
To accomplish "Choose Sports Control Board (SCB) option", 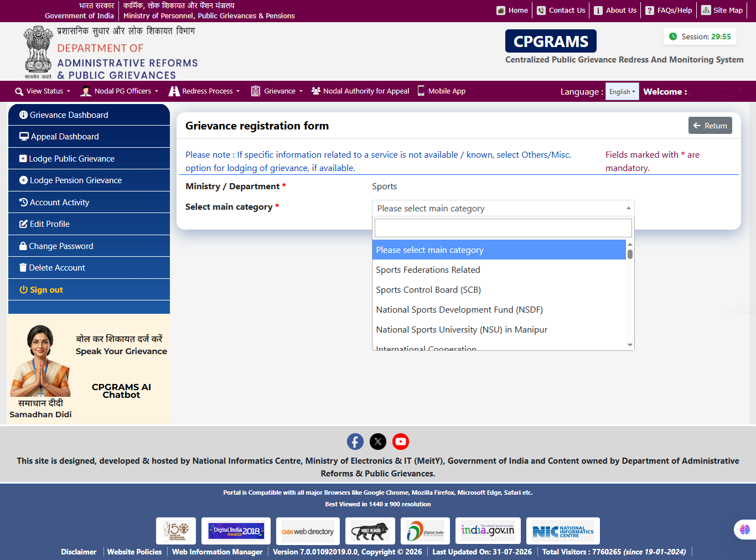I will click(x=499, y=290).
